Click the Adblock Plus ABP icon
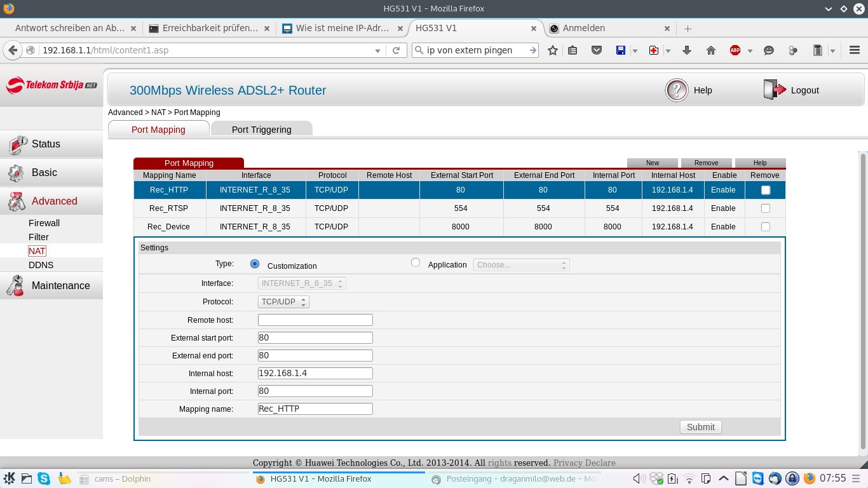868x488 pixels. 735,50
